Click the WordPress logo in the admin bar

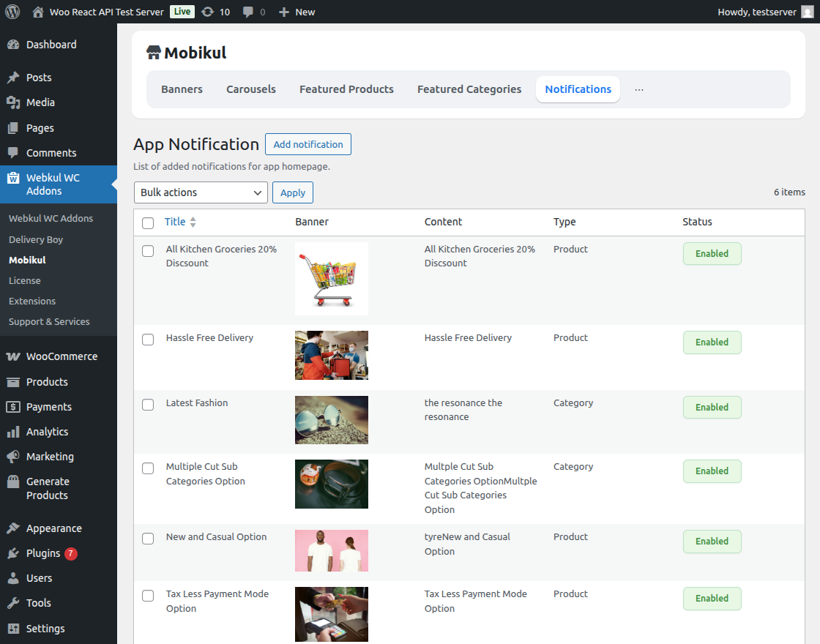click(x=12, y=12)
